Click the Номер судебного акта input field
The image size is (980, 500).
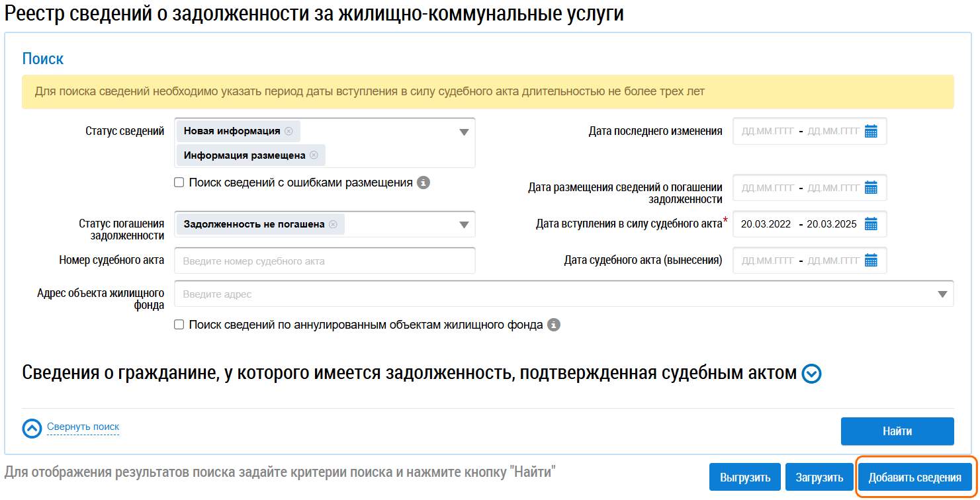[x=324, y=260]
